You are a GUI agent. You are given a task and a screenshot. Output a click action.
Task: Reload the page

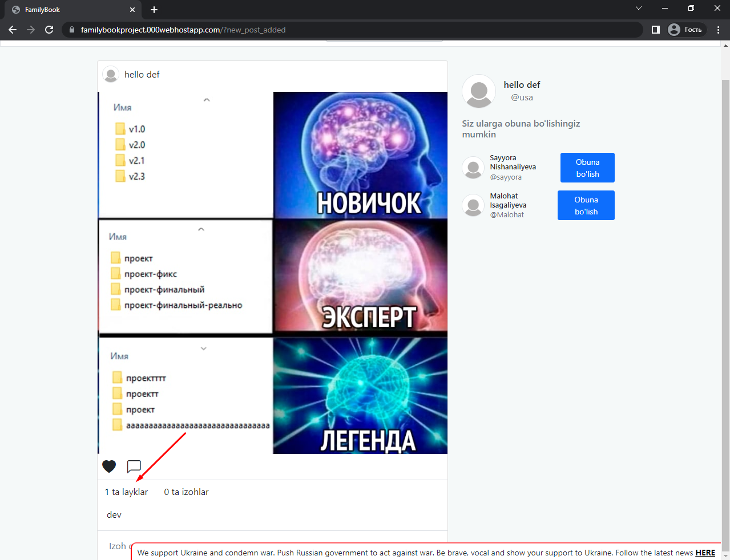coord(49,30)
